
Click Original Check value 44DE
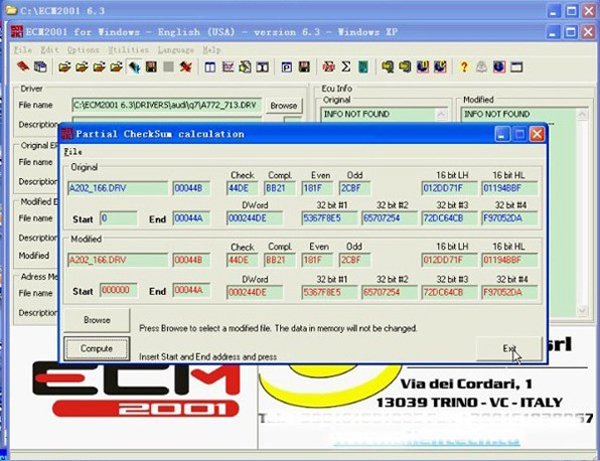tap(242, 188)
